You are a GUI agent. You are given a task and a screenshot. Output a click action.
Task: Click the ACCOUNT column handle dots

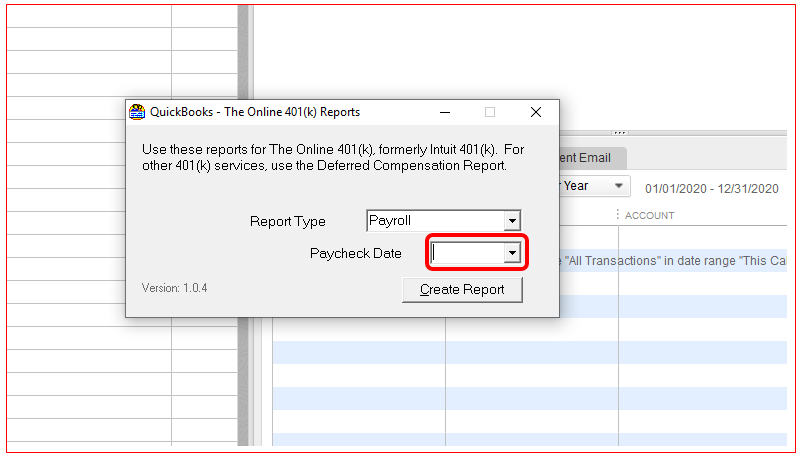(x=618, y=214)
